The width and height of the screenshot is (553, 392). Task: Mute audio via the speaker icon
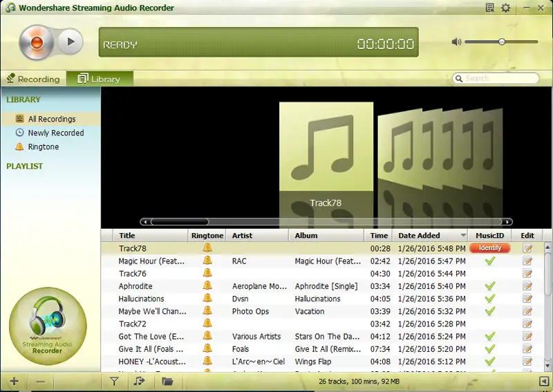pos(456,42)
